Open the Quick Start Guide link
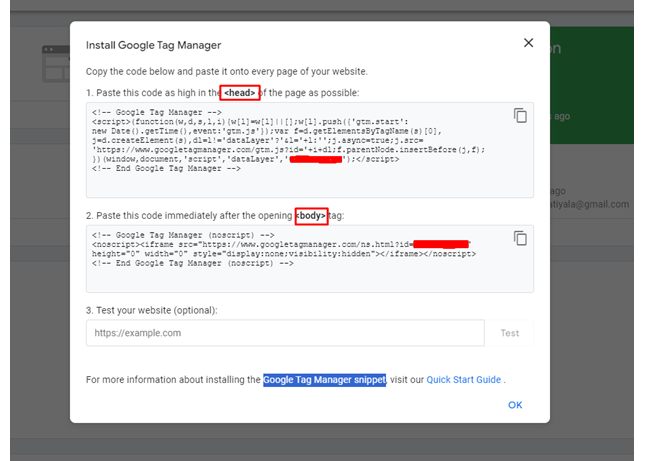Screen dimensions: 648x461 (x=463, y=380)
